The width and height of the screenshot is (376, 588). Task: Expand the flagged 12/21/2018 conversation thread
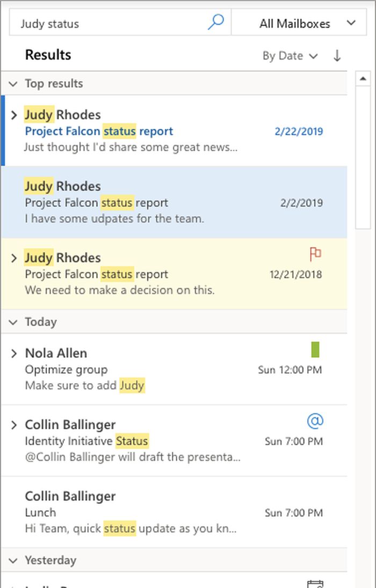pyautogui.click(x=15, y=258)
